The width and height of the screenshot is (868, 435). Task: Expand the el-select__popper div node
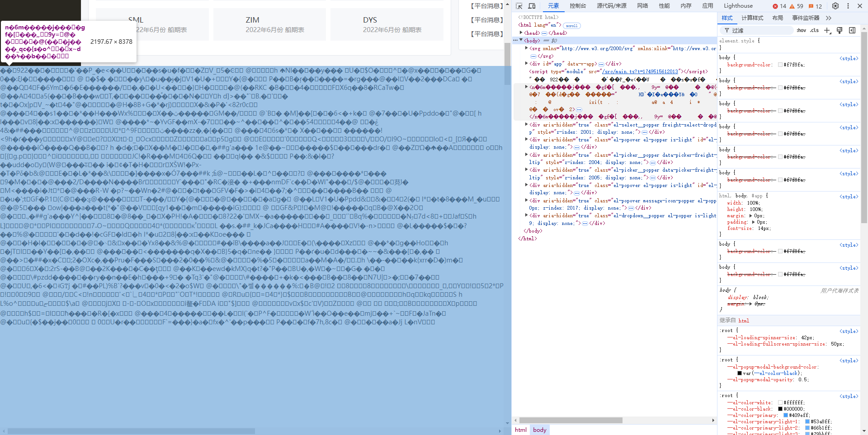(527, 125)
